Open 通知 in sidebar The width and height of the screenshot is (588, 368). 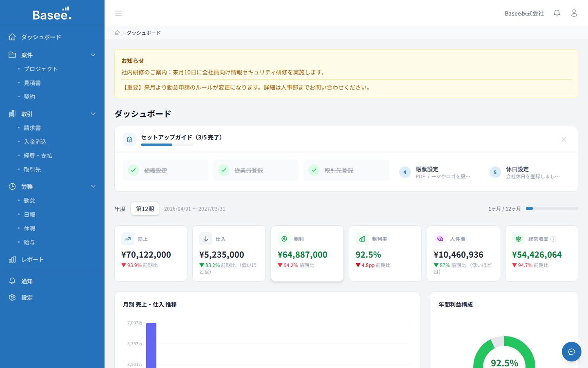(52, 281)
